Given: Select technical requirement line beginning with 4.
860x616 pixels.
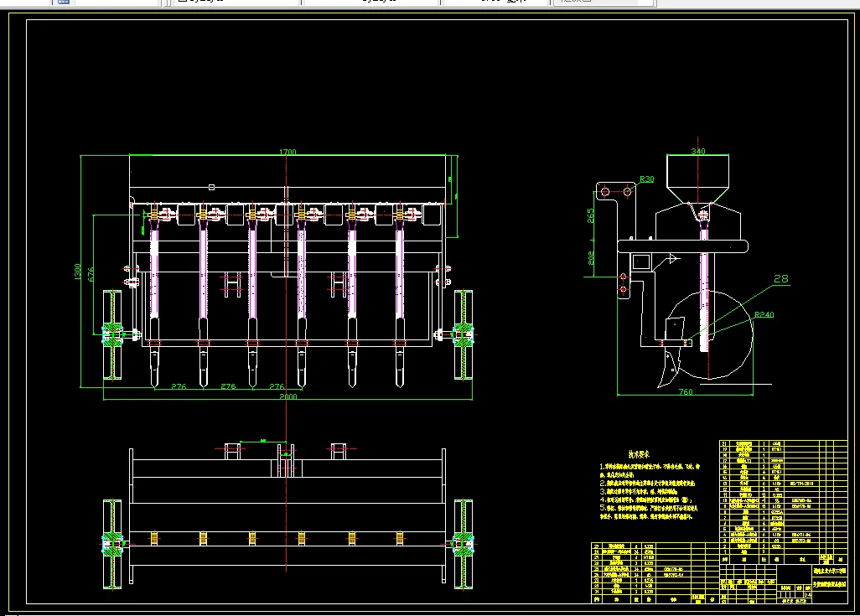Looking at the screenshot, I should (x=646, y=500).
